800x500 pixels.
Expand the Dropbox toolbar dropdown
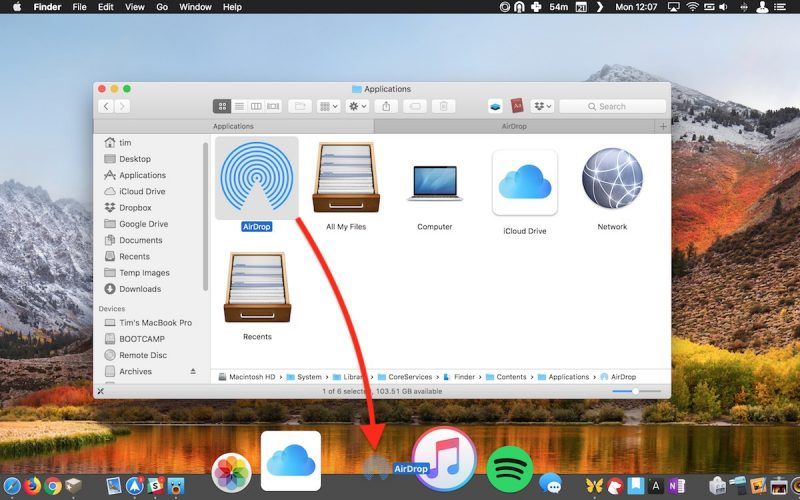click(543, 106)
